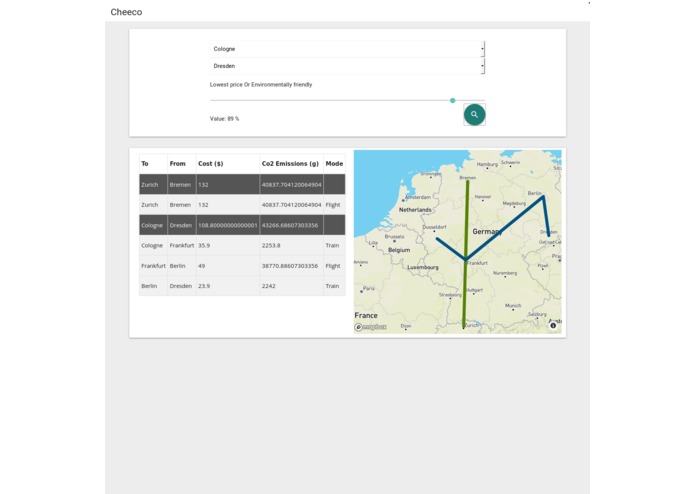Click 'Lowest price Or Environmentally friendly' label
The image size is (695, 494).
[261, 85]
